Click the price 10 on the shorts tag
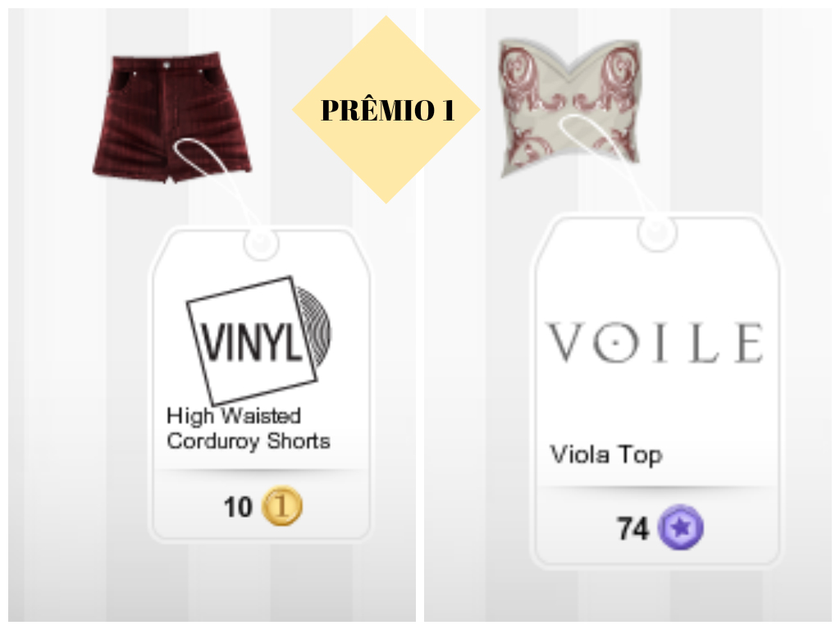840x630 pixels. tap(238, 507)
